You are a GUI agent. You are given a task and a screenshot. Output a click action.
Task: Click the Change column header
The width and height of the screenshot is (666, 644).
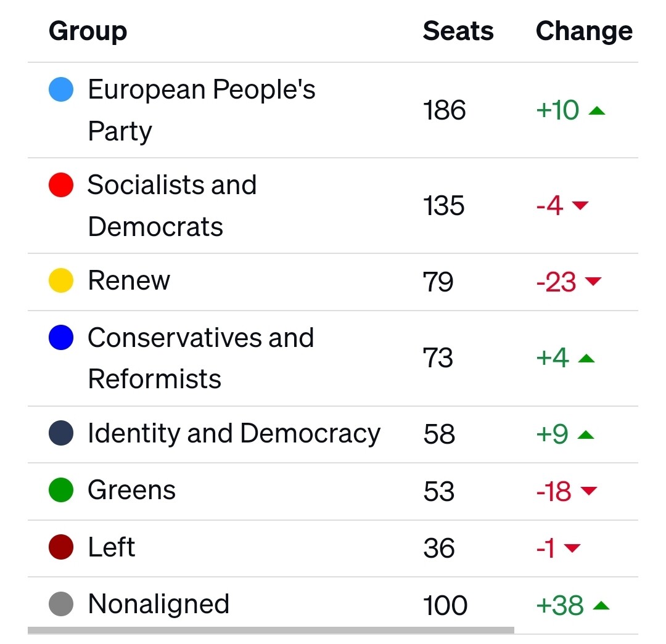584,31
